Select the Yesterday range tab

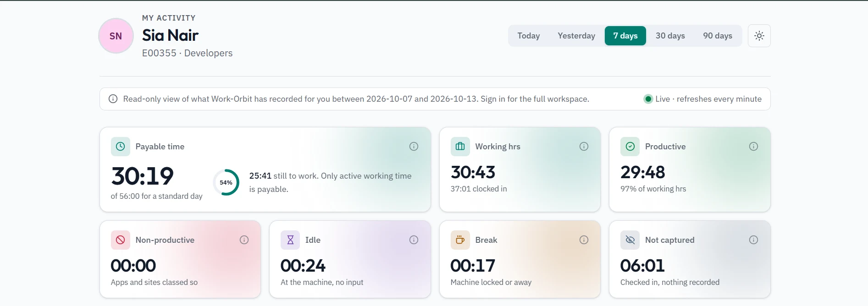click(x=576, y=36)
